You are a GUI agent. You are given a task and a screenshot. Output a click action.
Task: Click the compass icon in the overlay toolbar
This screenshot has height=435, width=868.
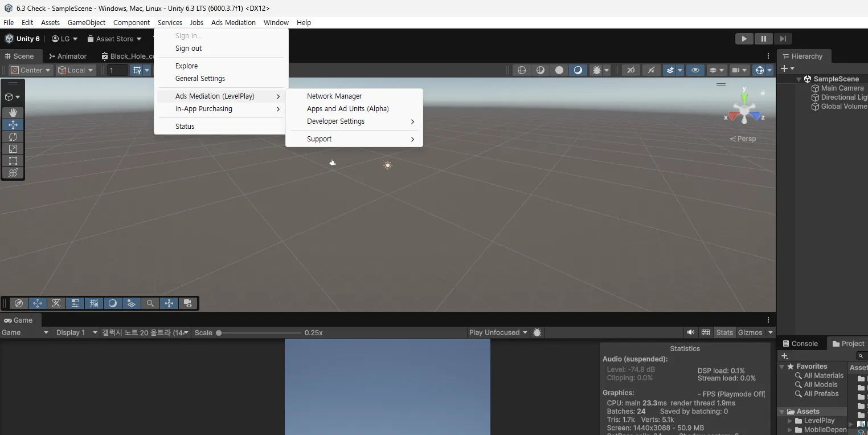19,303
